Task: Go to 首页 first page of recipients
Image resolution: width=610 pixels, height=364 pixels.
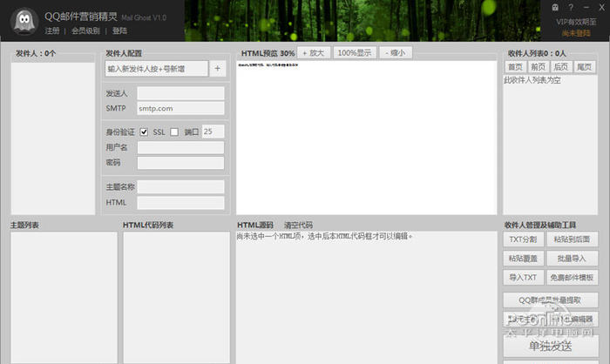Action: coord(516,67)
